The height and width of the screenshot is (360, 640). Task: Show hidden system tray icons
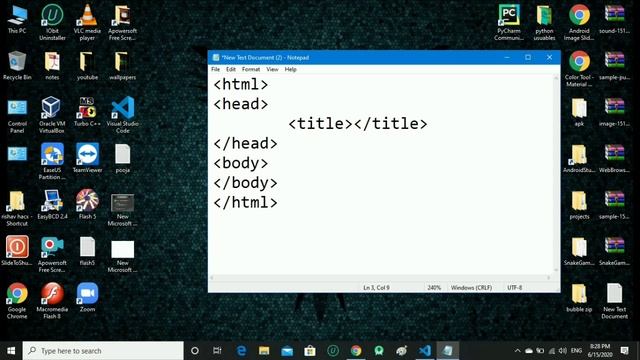[518, 351]
